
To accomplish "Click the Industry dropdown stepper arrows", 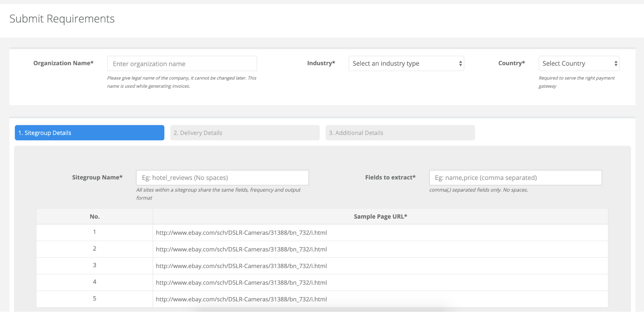I will click(x=460, y=63).
